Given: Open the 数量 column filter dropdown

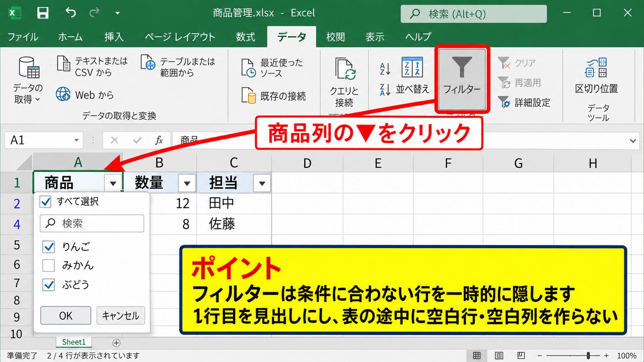Looking at the screenshot, I should [187, 184].
